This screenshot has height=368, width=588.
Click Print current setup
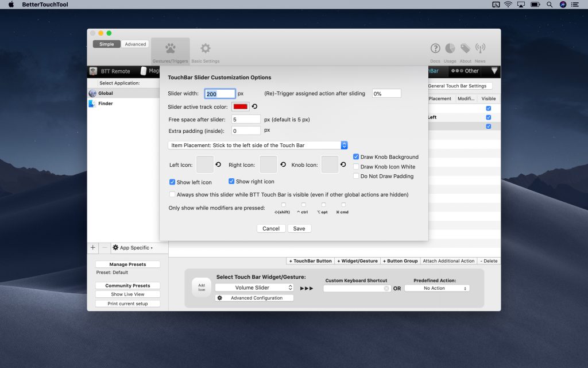point(127,304)
